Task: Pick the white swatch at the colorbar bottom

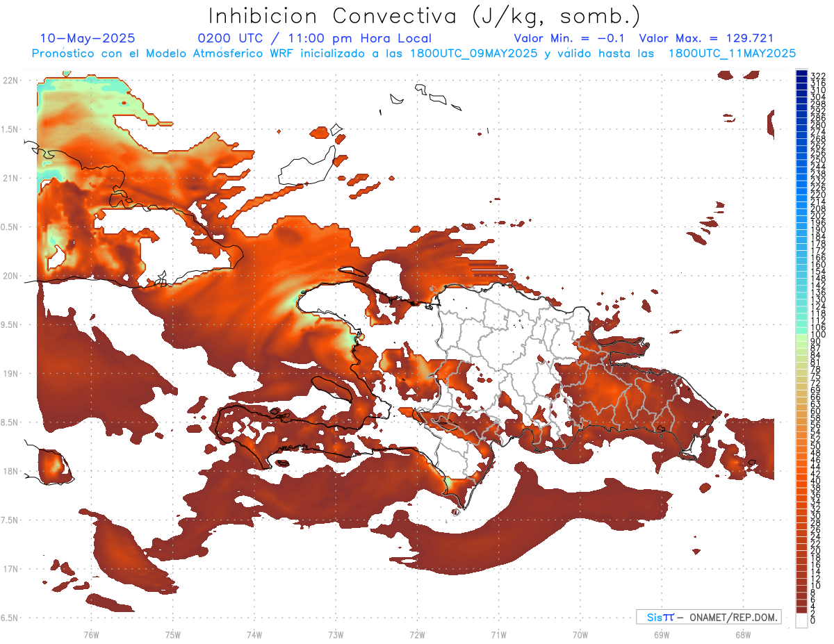Action: coord(801,620)
